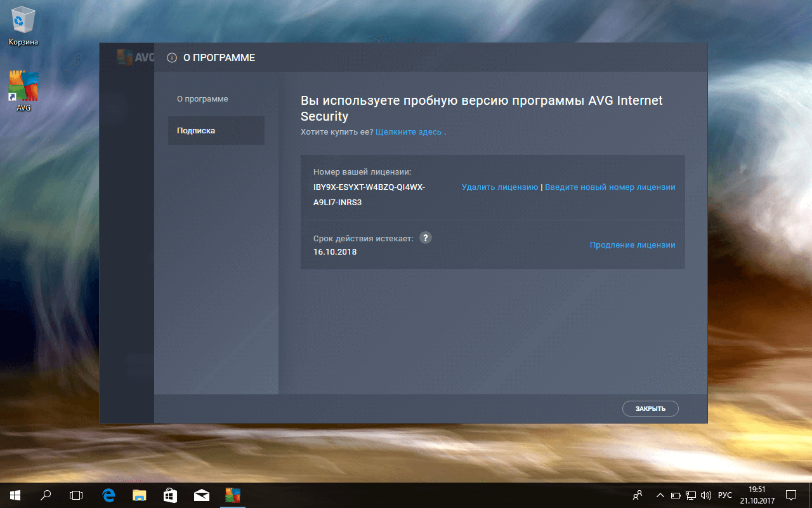Click «Введите новый номер лицензии» link
812x508 pixels.
tap(610, 187)
